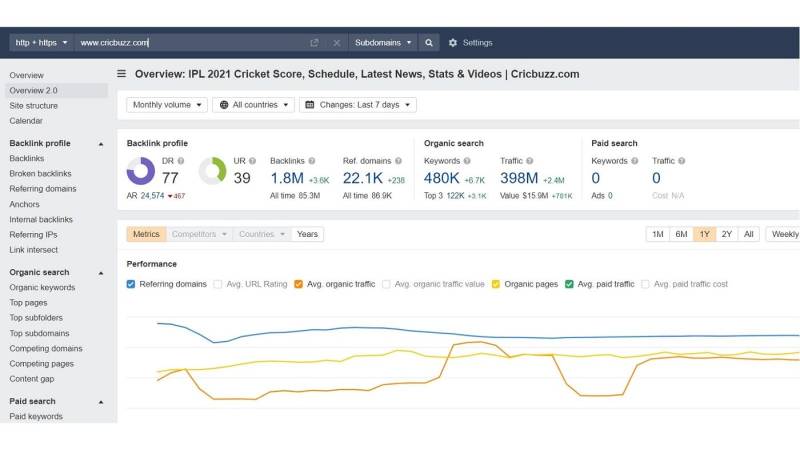The width and height of the screenshot is (800, 450).
Task: Open Monthly volume dropdown
Action: coord(167,105)
